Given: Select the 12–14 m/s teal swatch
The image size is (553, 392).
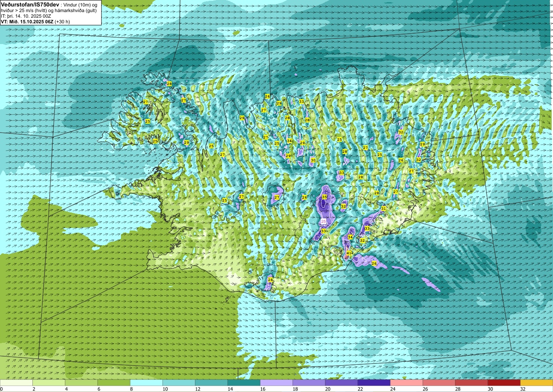Looking at the screenshot, I should (211, 383).
